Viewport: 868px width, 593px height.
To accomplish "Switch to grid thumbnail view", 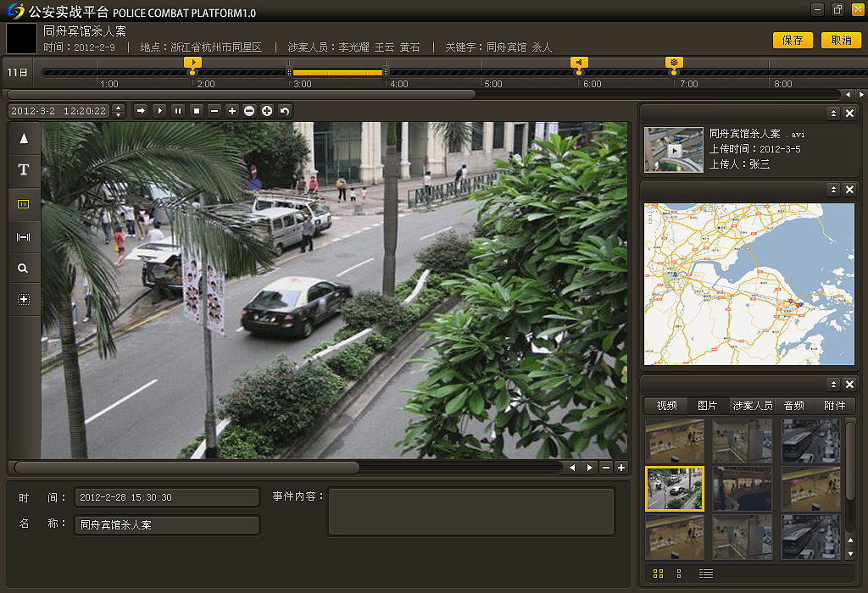I will pos(658,574).
